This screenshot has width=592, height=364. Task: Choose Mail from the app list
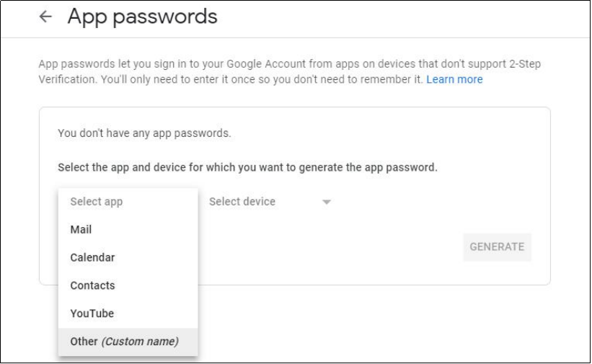81,230
